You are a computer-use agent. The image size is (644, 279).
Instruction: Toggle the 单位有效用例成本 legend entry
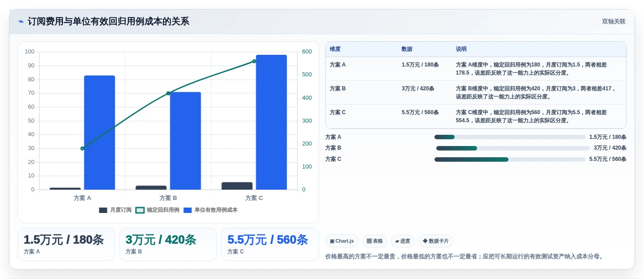(x=210, y=210)
